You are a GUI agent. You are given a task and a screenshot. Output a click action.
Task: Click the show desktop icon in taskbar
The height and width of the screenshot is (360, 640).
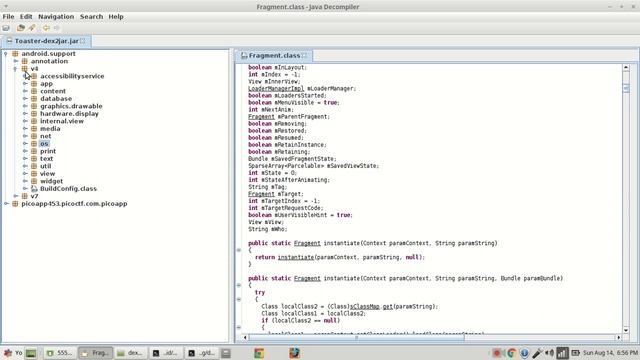31,353
